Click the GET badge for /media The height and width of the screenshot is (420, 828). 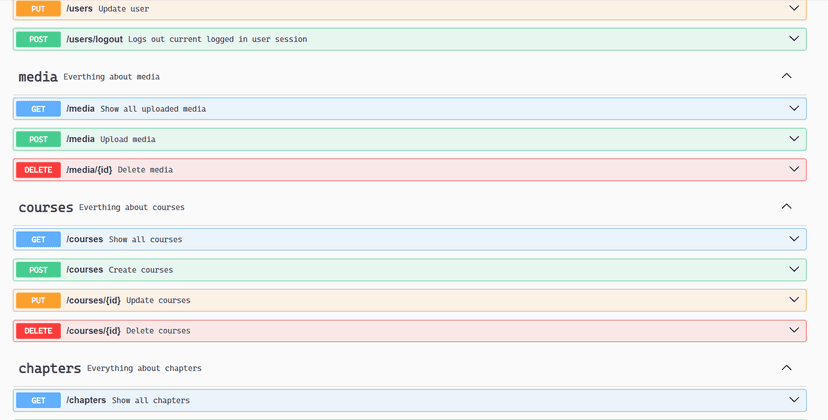click(38, 109)
